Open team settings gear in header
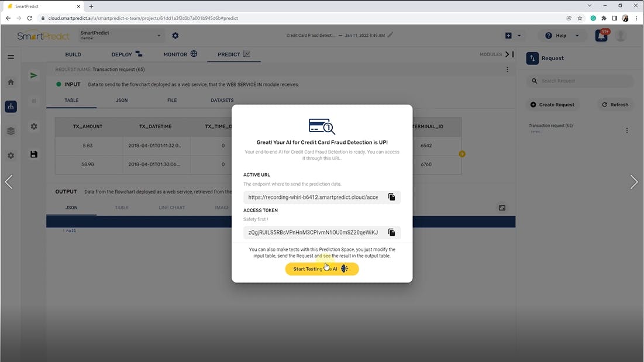 click(175, 36)
